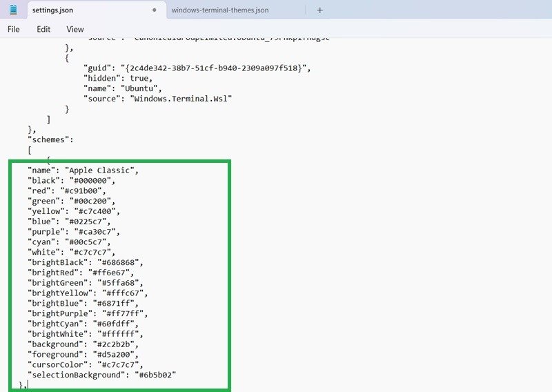
Task: Click the "brightBlack": "#686868" line
Action: click(x=86, y=262)
